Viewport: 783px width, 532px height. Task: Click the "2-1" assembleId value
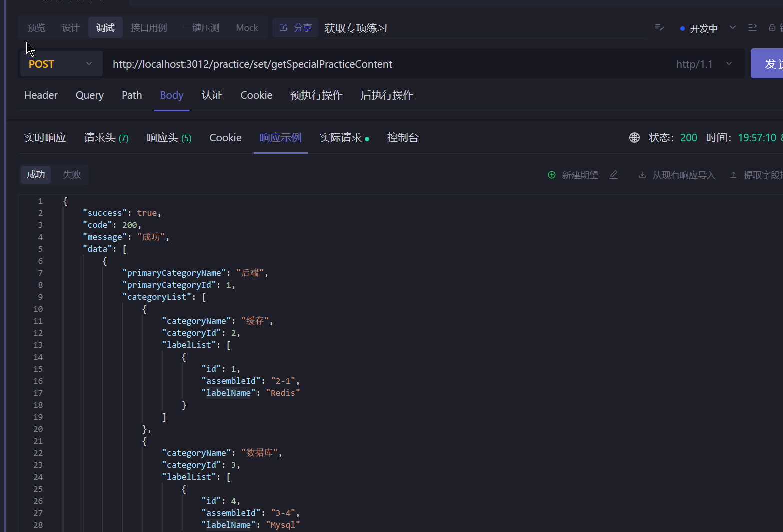coord(283,381)
